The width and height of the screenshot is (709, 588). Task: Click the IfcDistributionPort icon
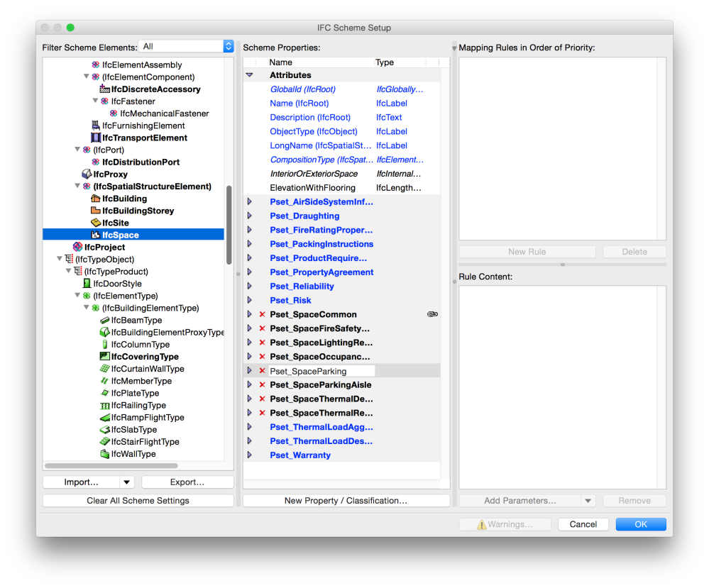[x=95, y=162]
